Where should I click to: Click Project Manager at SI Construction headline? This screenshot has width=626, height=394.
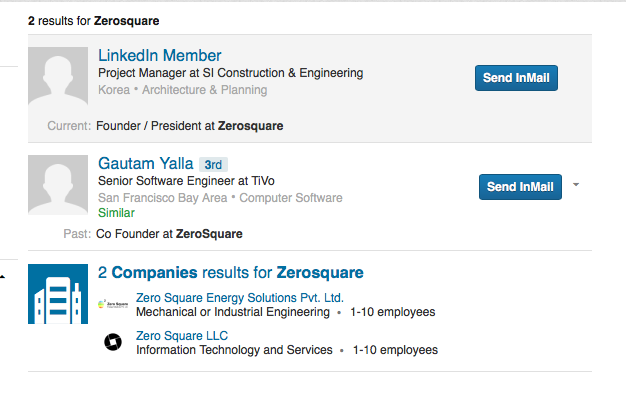[x=231, y=73]
